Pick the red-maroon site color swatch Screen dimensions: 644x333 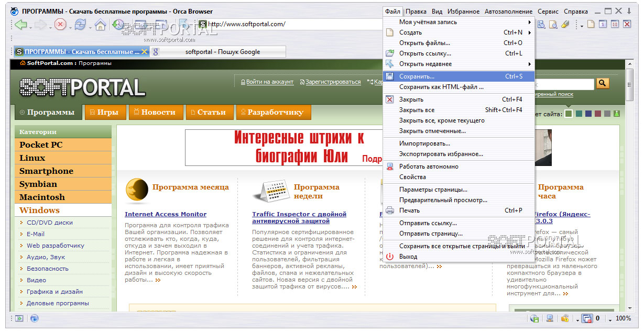click(x=598, y=114)
